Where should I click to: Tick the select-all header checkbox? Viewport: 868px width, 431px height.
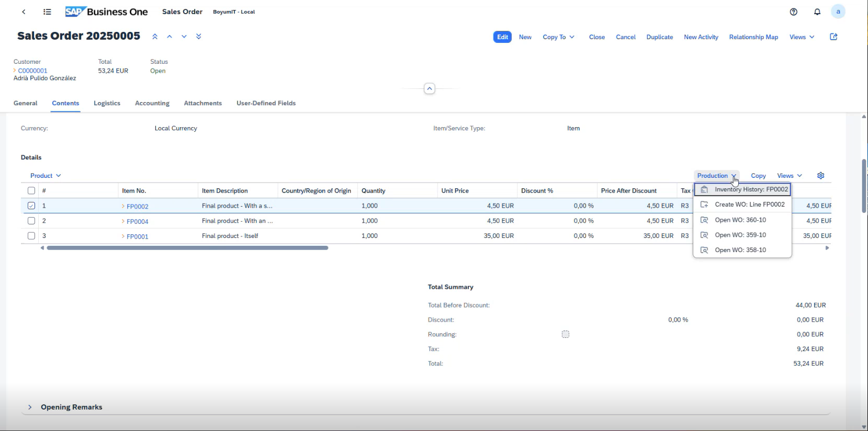tap(31, 191)
